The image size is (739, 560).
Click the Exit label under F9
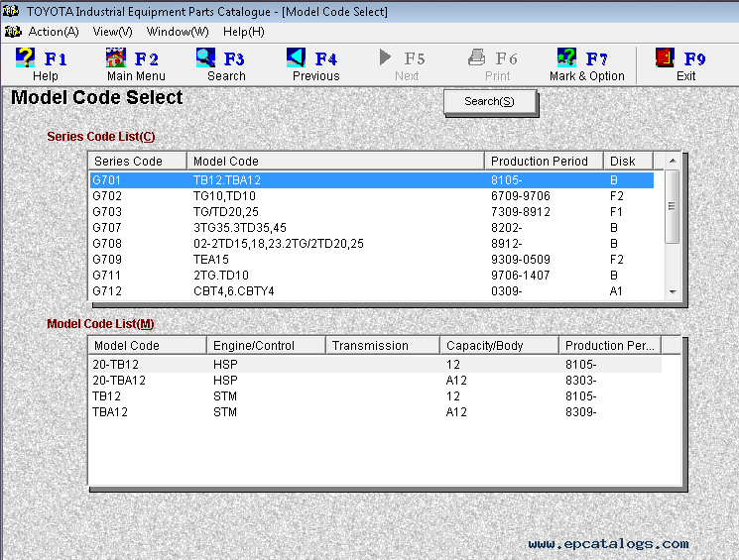pyautogui.click(x=685, y=76)
